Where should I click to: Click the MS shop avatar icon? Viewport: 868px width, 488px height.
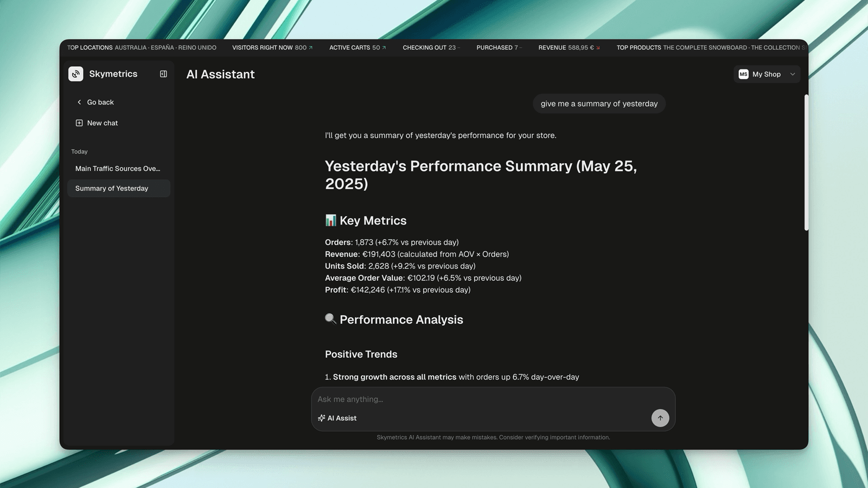coord(743,74)
